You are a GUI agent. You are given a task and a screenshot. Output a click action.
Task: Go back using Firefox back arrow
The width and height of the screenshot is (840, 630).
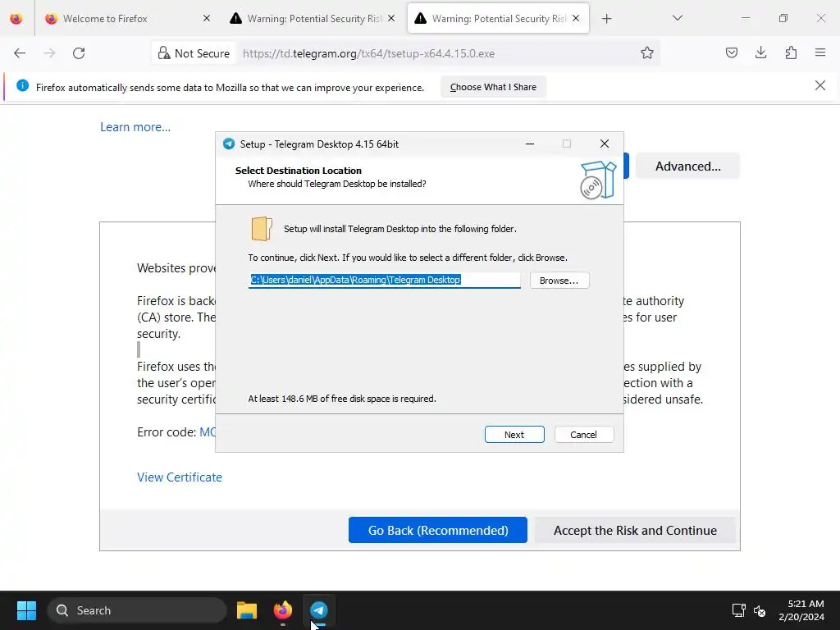point(20,53)
